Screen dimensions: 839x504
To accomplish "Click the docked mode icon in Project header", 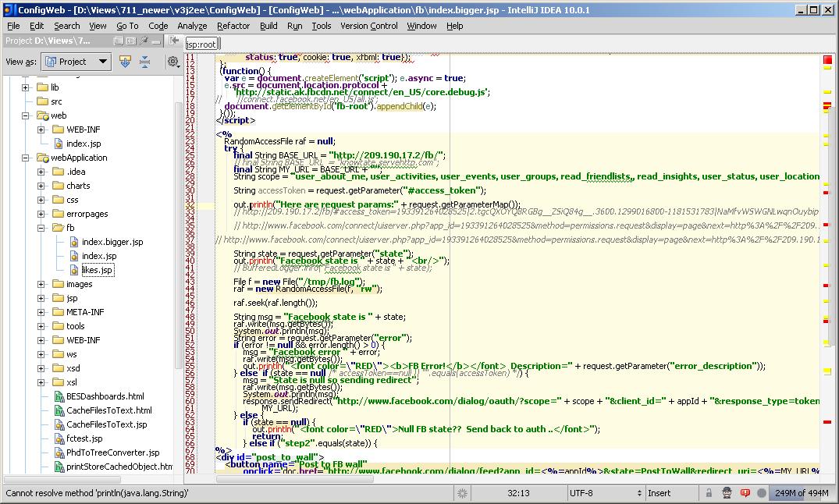I will (131, 41).
